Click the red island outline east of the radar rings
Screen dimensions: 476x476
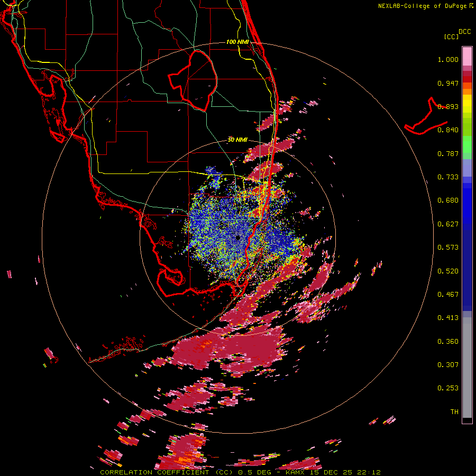[426, 117]
